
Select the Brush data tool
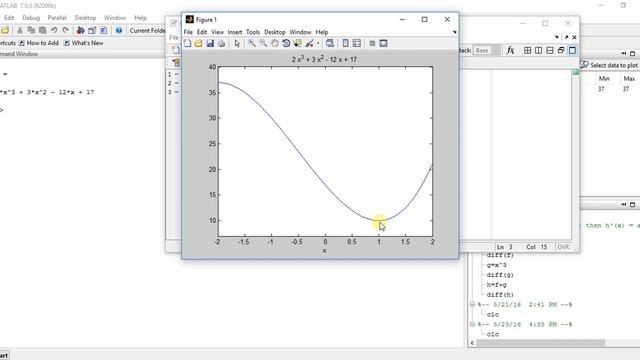point(309,43)
